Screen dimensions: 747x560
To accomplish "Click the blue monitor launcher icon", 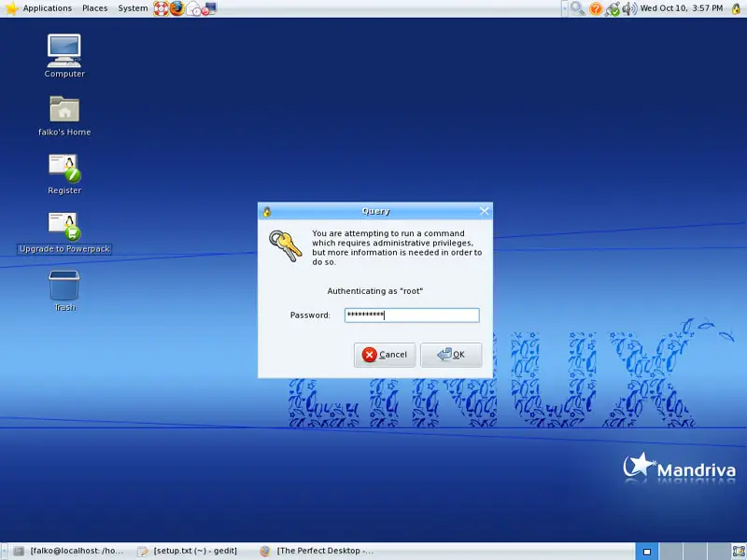I will (x=209, y=8).
